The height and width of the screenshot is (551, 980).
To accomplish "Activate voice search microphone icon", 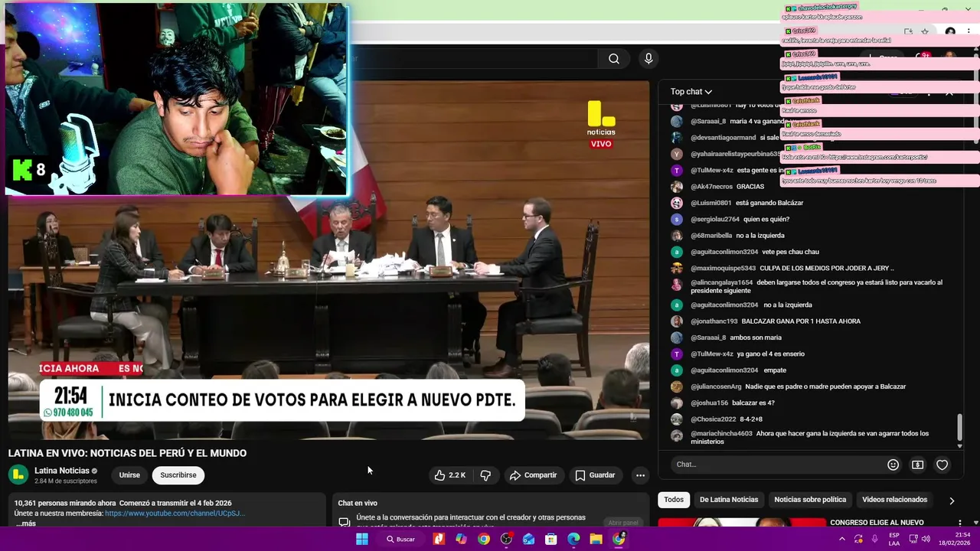I will tap(648, 59).
